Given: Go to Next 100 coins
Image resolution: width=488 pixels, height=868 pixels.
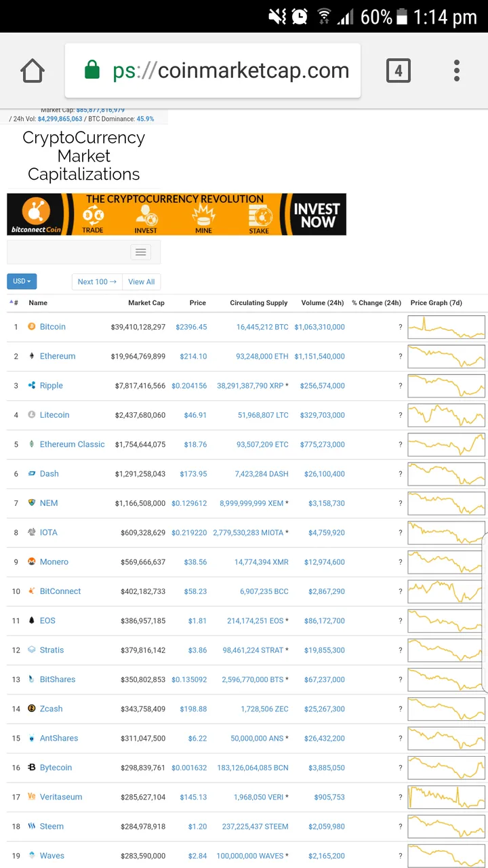Looking at the screenshot, I should 97,281.
